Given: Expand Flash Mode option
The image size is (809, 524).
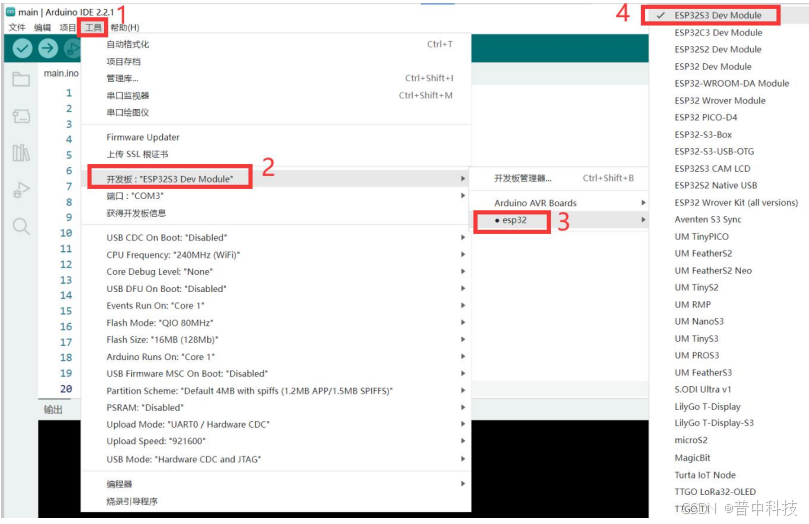Looking at the screenshot, I should click(x=276, y=323).
